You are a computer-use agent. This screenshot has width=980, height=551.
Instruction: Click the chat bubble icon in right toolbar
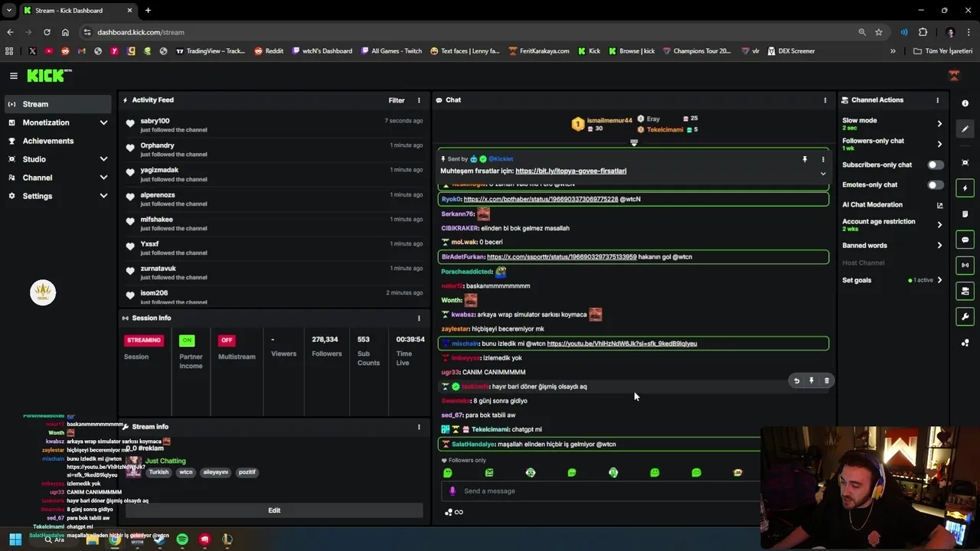(x=965, y=240)
